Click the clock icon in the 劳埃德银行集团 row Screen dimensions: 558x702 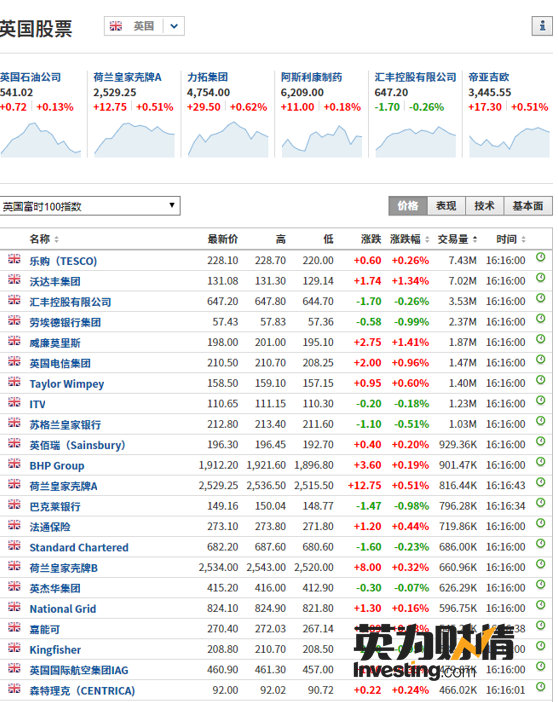541,318
